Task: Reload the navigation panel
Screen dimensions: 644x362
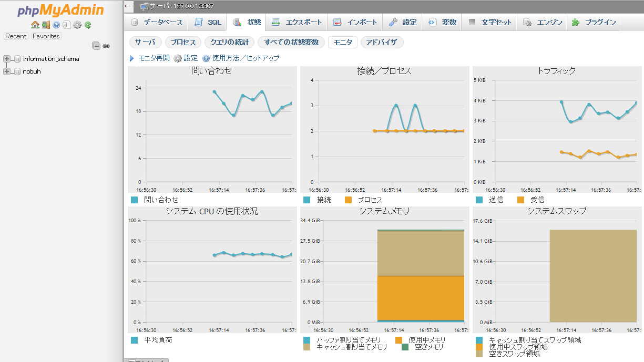Action: (88, 25)
